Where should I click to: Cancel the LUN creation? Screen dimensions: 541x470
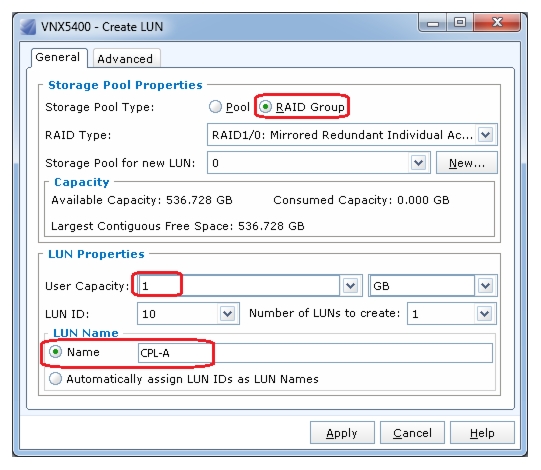(412, 433)
